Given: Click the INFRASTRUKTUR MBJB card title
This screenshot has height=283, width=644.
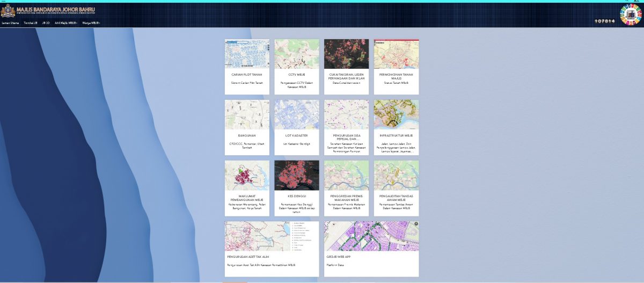Looking at the screenshot, I should [396, 135].
